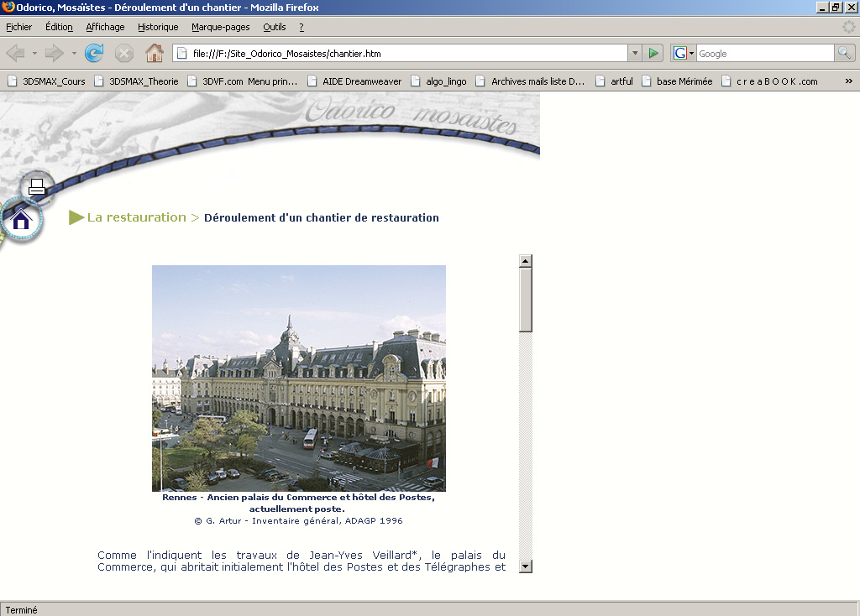Minimize the Firefox window
Viewport: 860px width, 616px height.
(822, 7)
